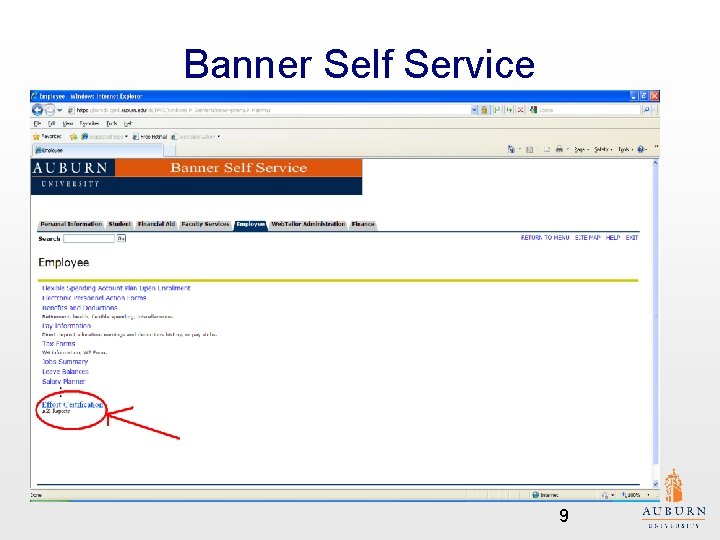
Task: Click the vertical scrollbar down arrow
Action: click(655, 484)
